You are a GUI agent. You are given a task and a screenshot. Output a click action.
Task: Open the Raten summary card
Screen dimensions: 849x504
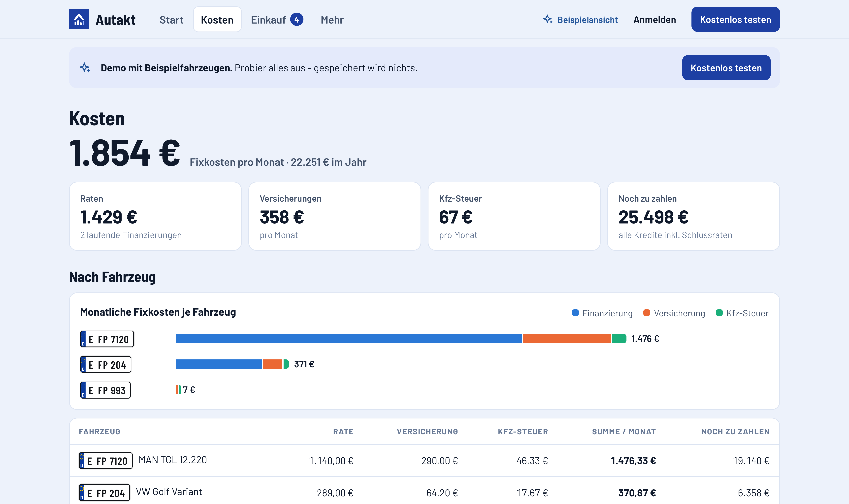click(155, 216)
